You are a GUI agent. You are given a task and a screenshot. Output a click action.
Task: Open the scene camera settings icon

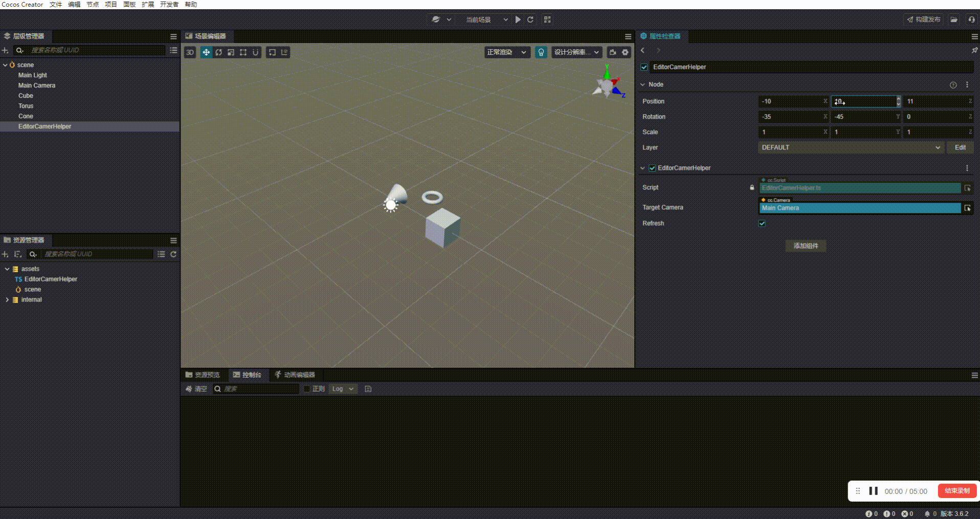point(613,52)
